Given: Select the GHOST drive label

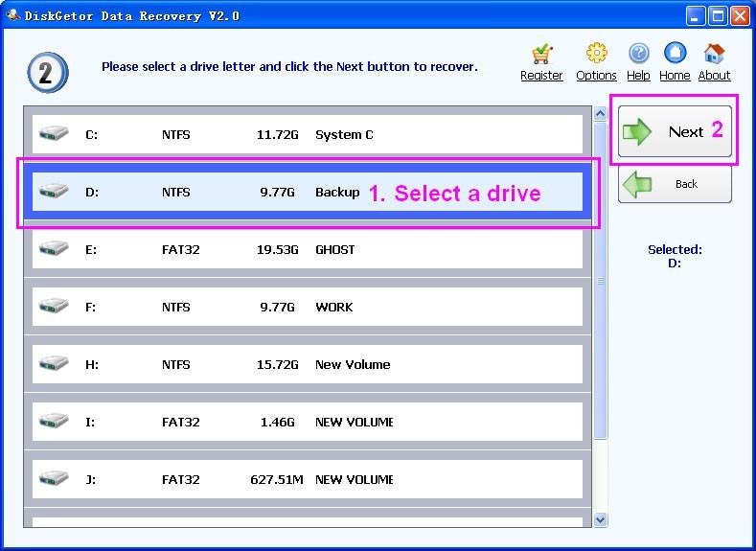Looking at the screenshot, I should click(x=335, y=250).
